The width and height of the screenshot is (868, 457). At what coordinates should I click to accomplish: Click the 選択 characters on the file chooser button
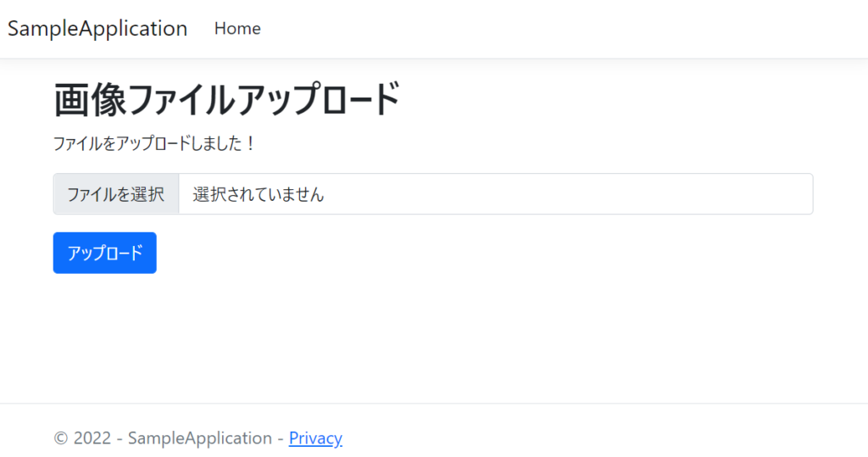point(147,194)
